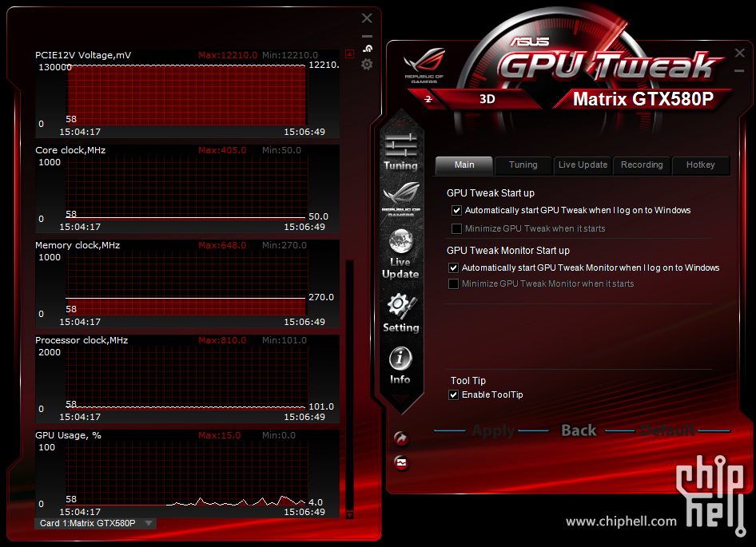Open the Tuning section in the sidebar
This screenshot has width=756, height=547.
click(x=400, y=152)
